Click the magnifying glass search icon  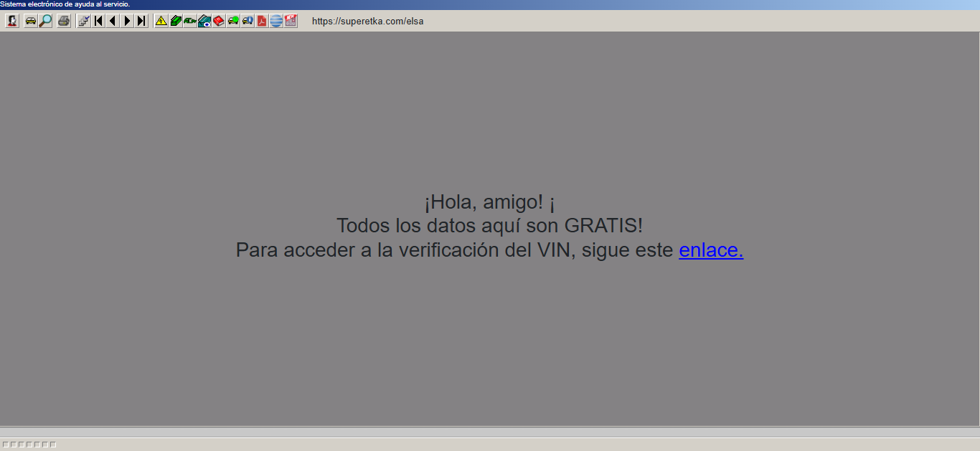[45, 21]
